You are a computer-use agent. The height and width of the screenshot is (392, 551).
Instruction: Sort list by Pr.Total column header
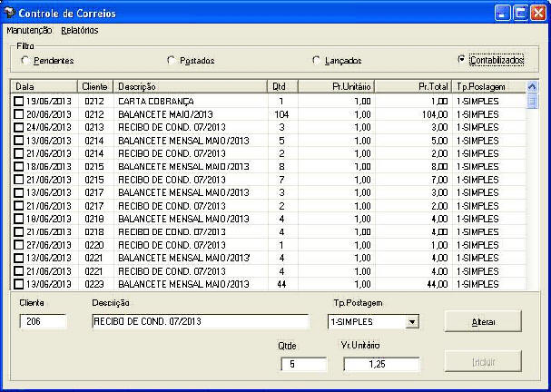[413, 86]
